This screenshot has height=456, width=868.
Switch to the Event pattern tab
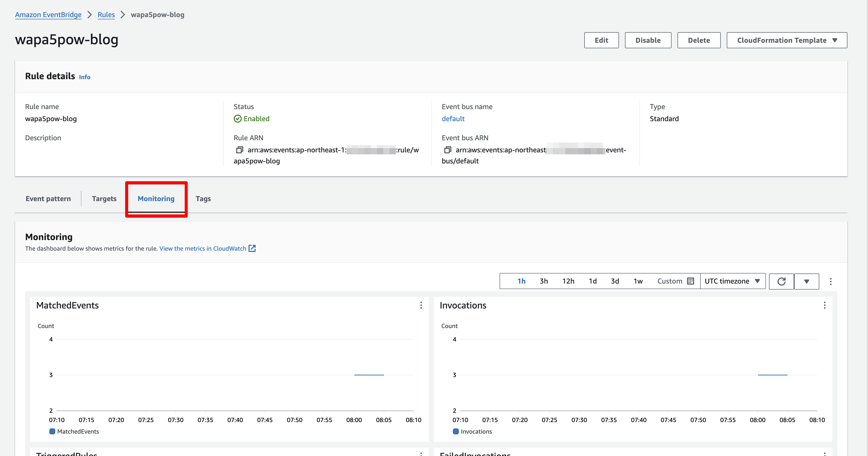coord(48,199)
